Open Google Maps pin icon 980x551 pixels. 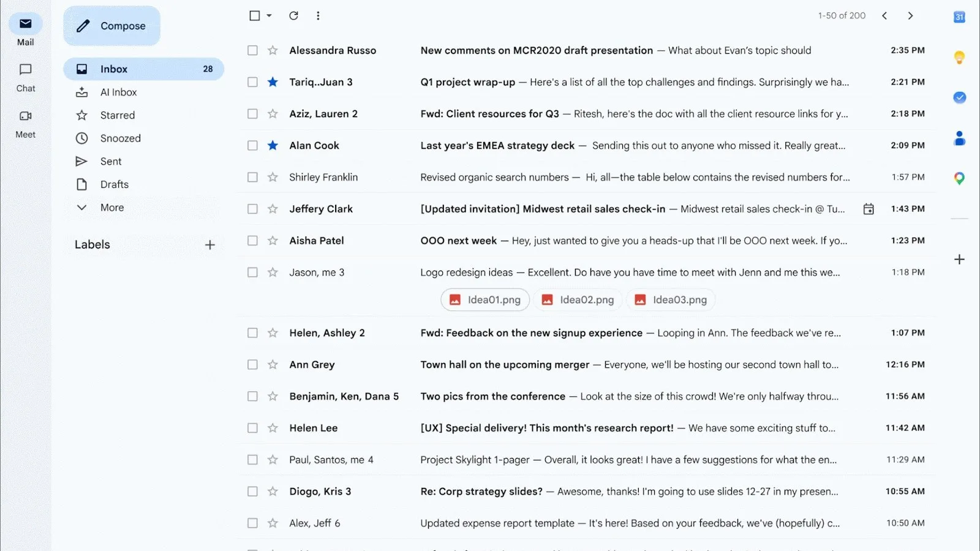click(959, 178)
